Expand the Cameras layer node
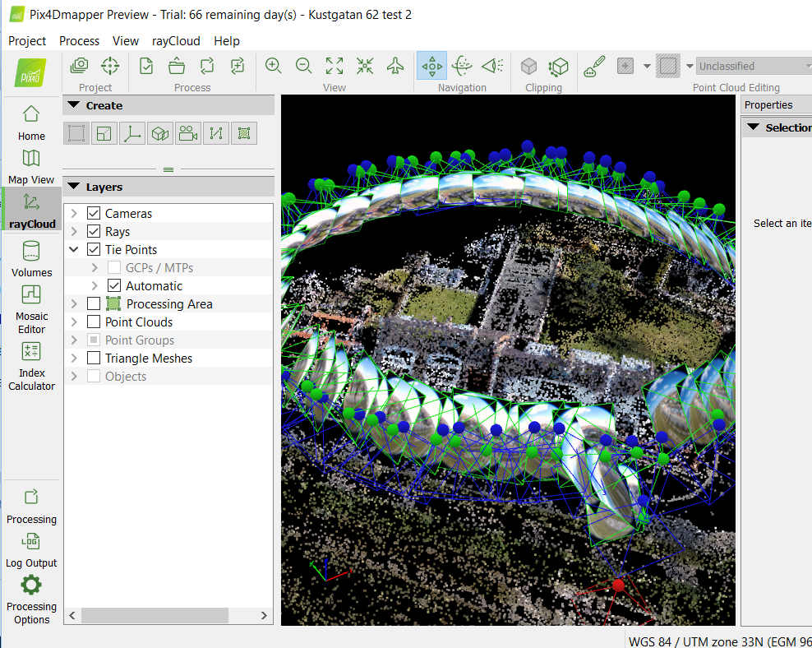 pyautogui.click(x=74, y=213)
